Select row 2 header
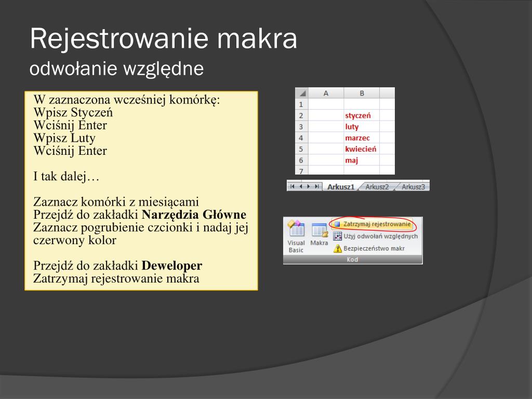This screenshot has height=399, width=532. pos(301,115)
